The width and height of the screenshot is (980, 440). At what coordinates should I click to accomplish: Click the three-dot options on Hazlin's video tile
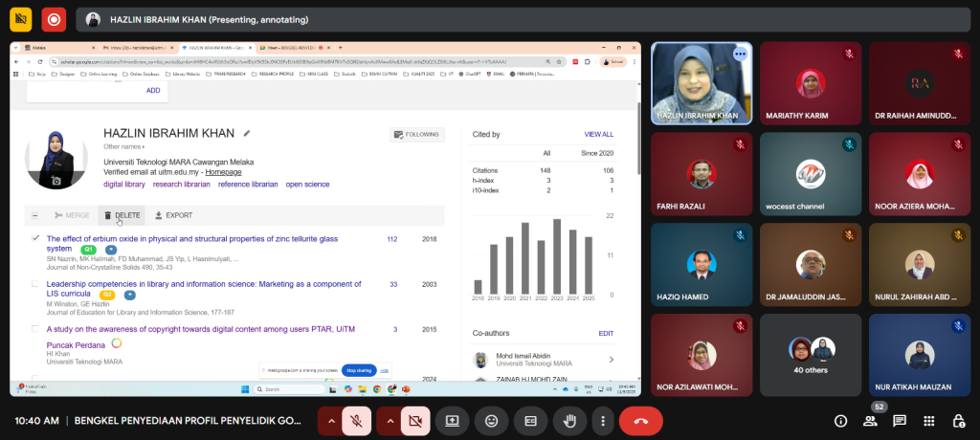[739, 55]
